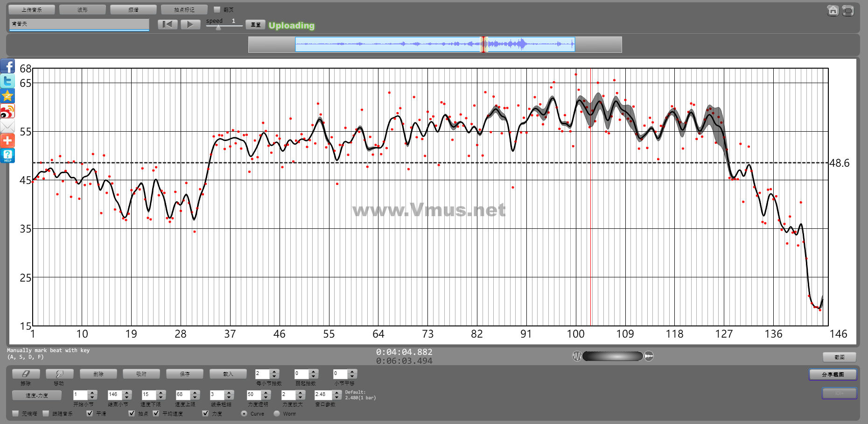Select the eraser (擦除) tool
Image resolution: width=868 pixels, height=424 pixels.
pos(26,374)
